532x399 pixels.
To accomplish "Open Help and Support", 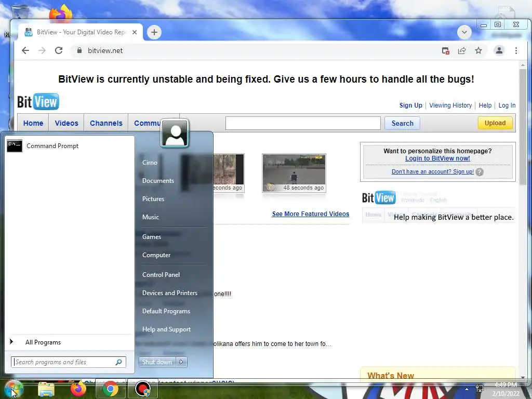I will click(x=166, y=329).
